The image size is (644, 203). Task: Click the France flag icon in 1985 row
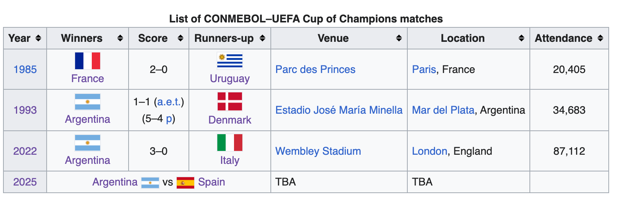[x=88, y=61]
